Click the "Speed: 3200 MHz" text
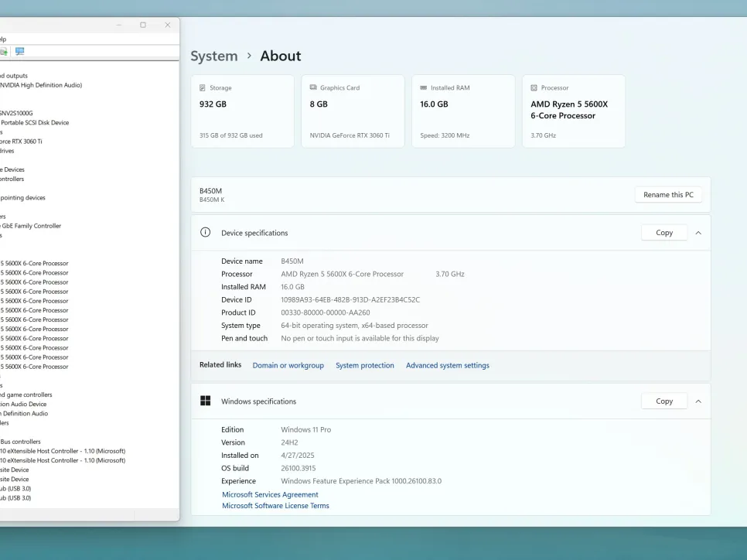The height and width of the screenshot is (560, 747). 445,135
